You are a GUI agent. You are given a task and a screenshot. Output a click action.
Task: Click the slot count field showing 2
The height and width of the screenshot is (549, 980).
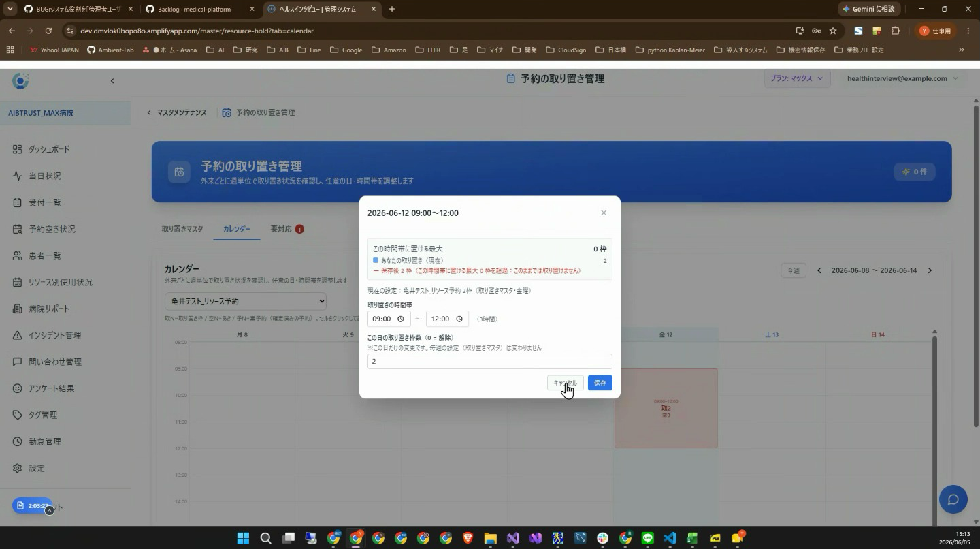tap(489, 361)
